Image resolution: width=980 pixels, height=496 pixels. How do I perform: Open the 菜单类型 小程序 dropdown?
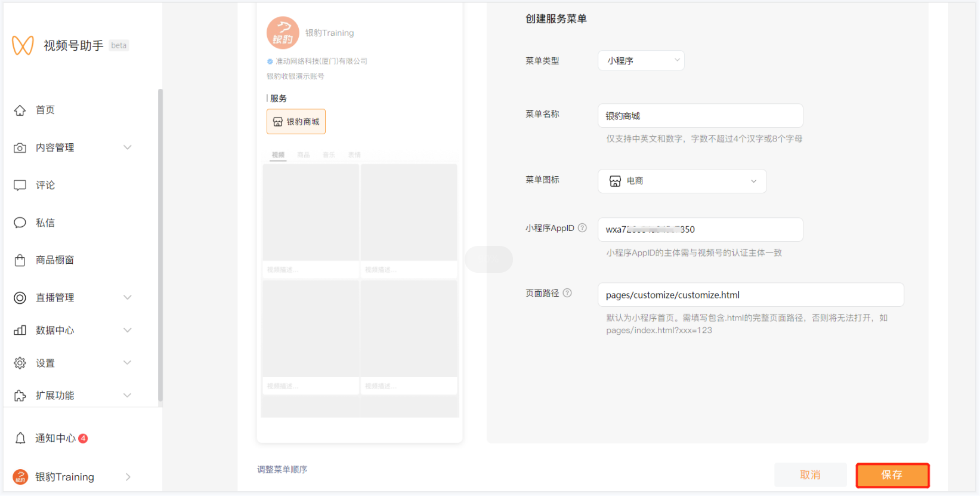(x=641, y=60)
